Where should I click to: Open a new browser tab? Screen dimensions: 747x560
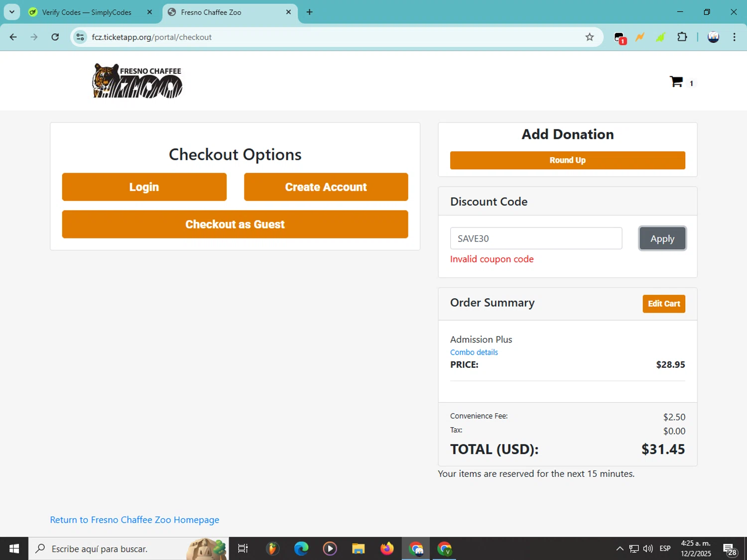[x=309, y=12]
